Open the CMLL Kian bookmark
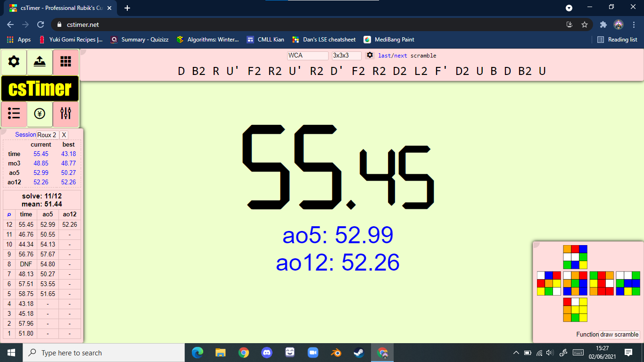 pos(265,40)
